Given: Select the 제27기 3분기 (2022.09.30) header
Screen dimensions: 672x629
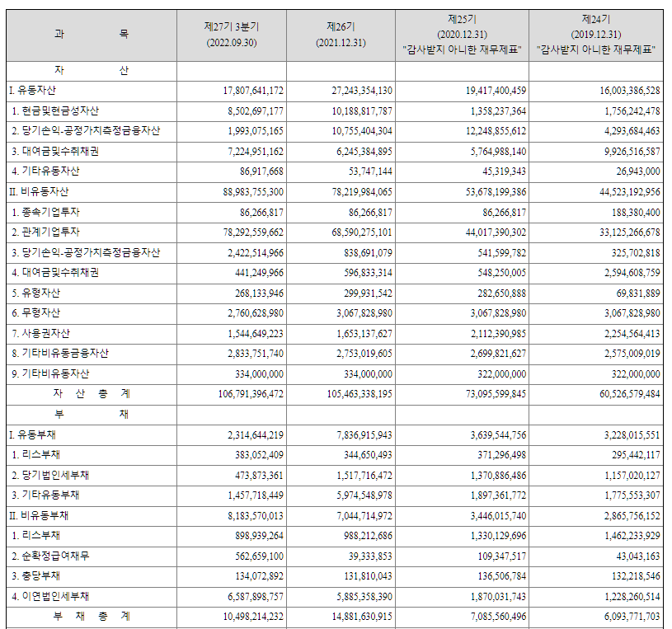Looking at the screenshot, I should coord(232,35).
